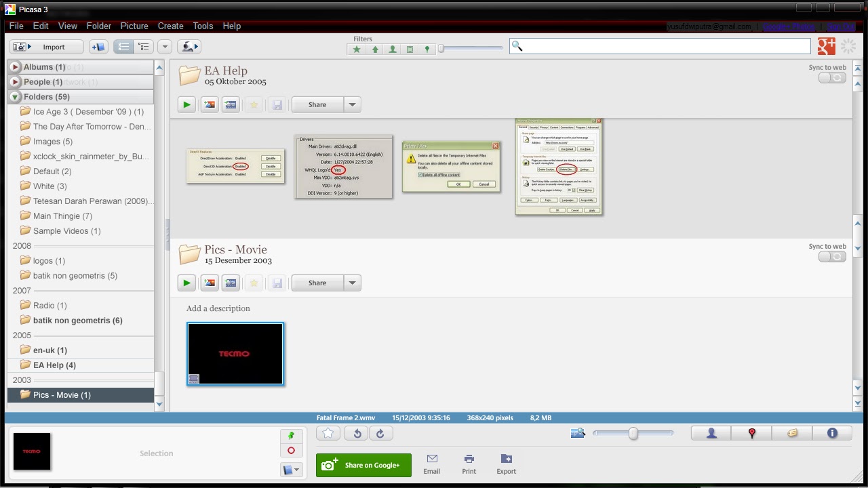Filter to show movies only
Image resolution: width=868 pixels, height=488 pixels.
[410, 49]
